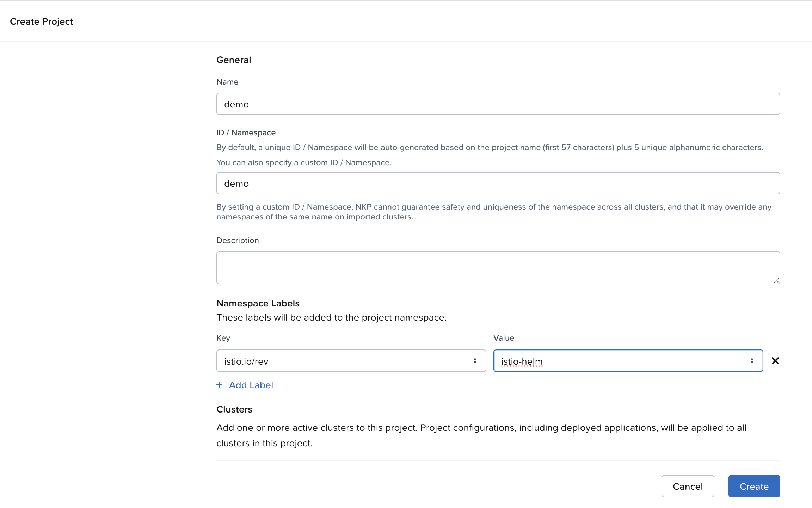Click the Description field label
Screen dimensions: 812x508
pos(238,241)
